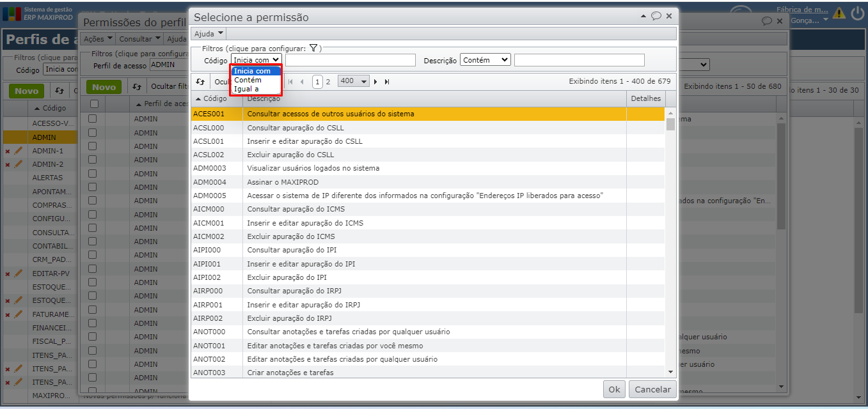The width and height of the screenshot is (868, 409).
Task: Click the edit pencil for ADMIN-2 profile
Action: tap(19, 164)
